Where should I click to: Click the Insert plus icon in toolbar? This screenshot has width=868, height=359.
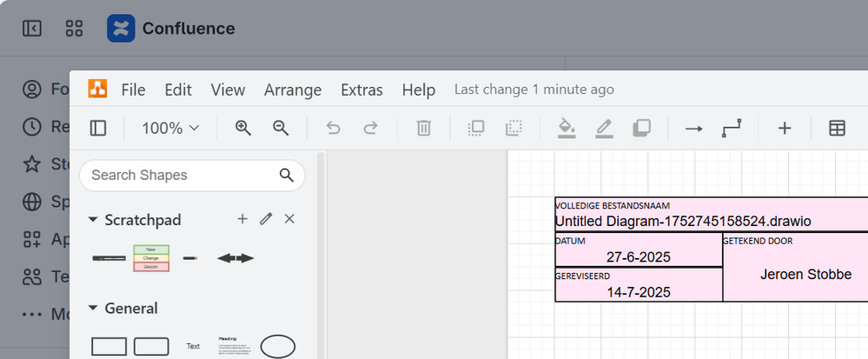[785, 129]
